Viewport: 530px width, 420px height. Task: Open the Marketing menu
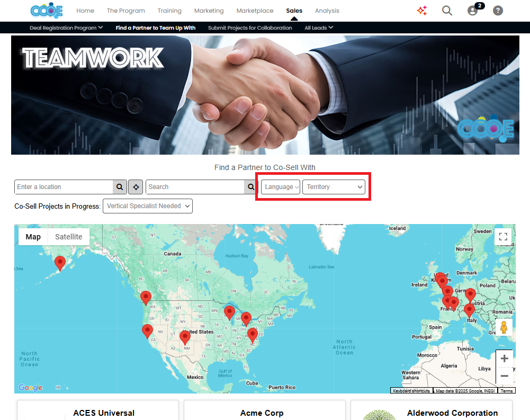coord(209,11)
